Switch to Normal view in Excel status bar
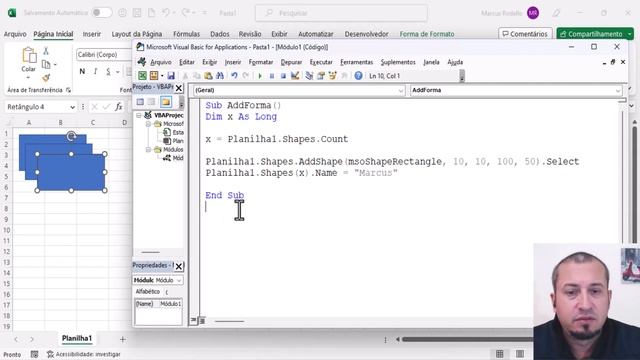The height and width of the screenshot is (360, 640). tap(500, 354)
